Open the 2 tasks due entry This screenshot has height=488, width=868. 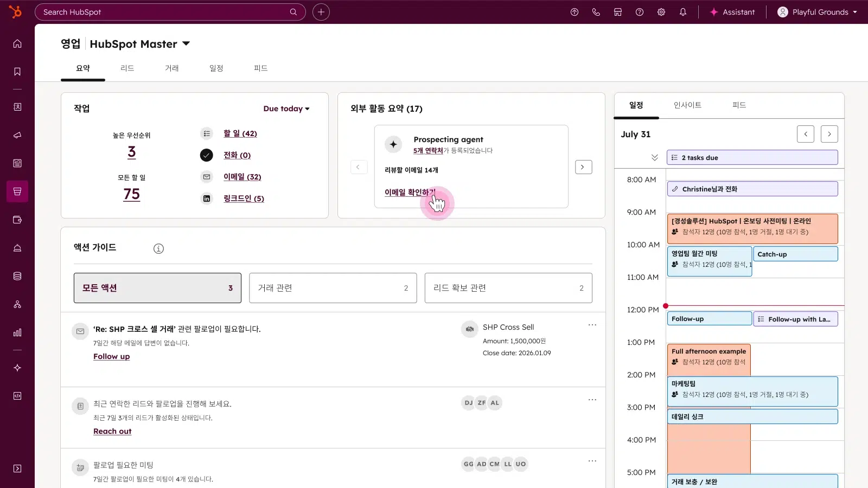[752, 157]
